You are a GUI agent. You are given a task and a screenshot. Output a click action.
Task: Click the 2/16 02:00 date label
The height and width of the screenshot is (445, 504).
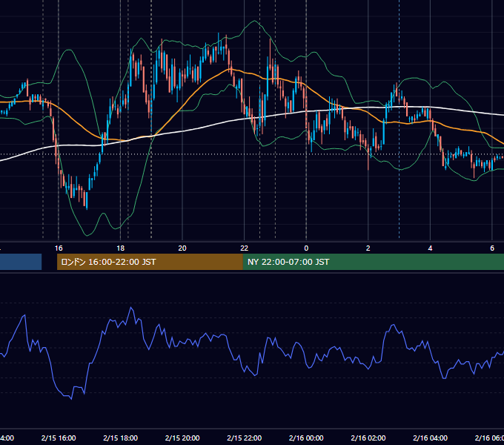click(368, 438)
